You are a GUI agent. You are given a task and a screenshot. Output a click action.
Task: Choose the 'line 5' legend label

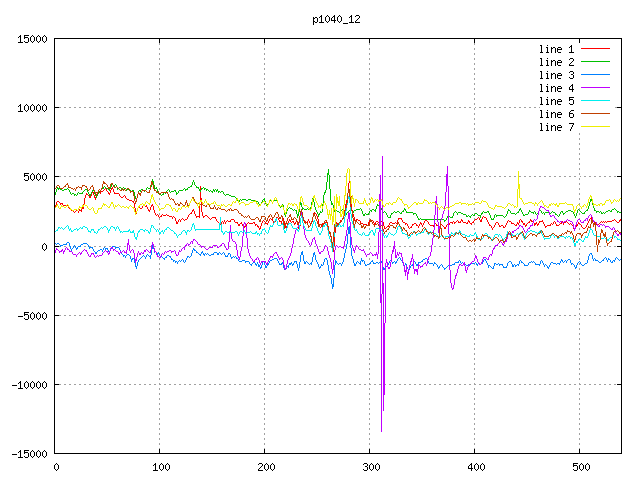click(x=556, y=101)
